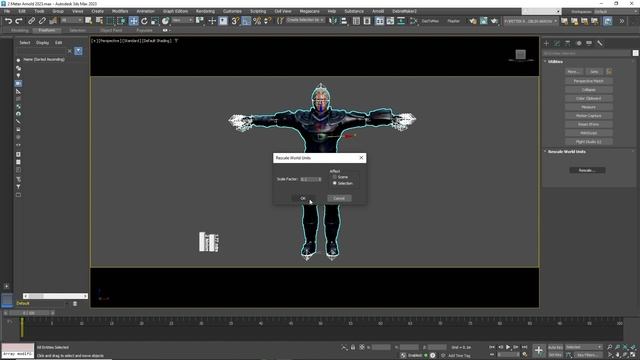Click the Perspective Match utility button
Screen dimensions: 640x360
[x=589, y=81]
